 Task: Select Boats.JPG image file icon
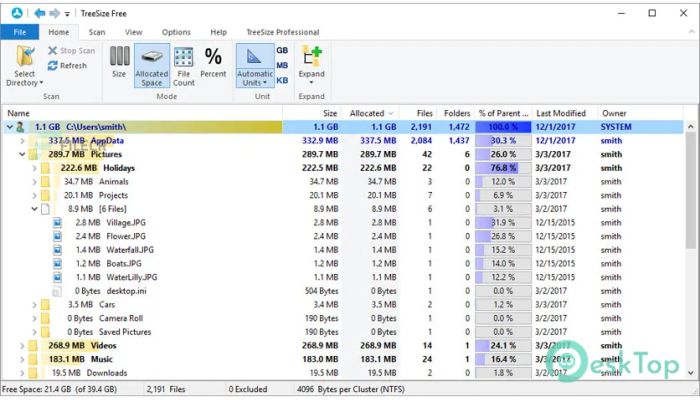pos(57,264)
